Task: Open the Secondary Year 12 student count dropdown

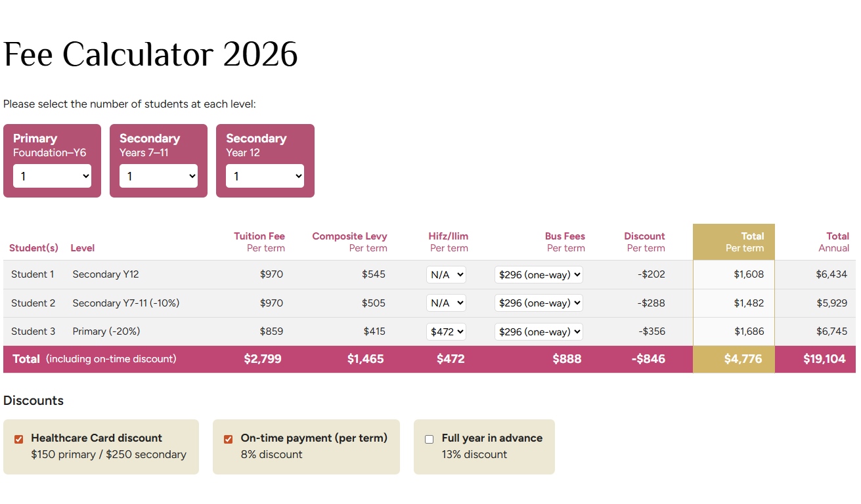Action: pyautogui.click(x=265, y=176)
